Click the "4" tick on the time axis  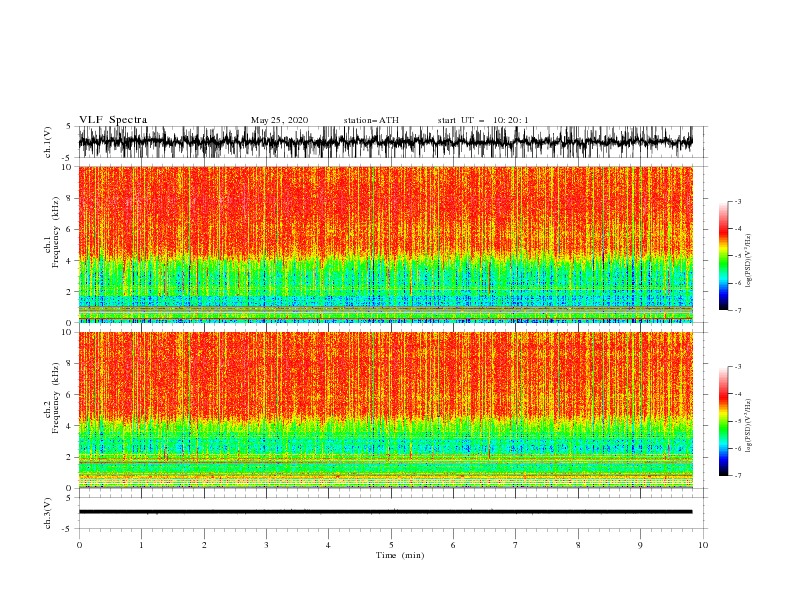coord(328,545)
